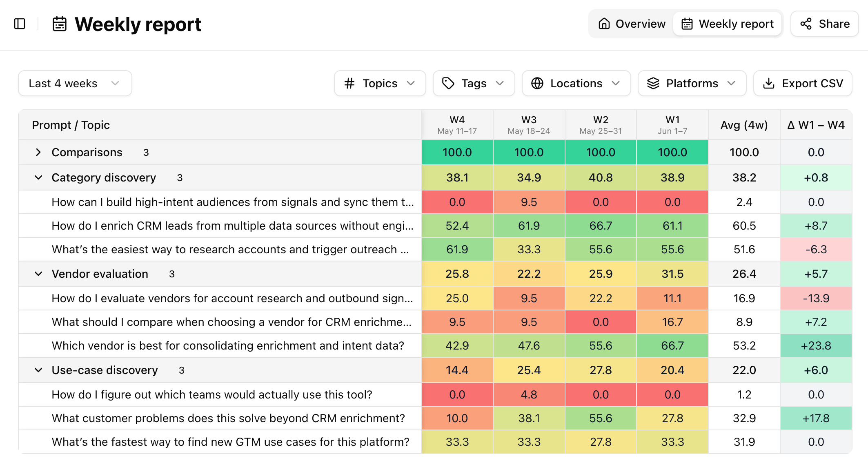Click the Use-case discovery W4 value 14.4
Image resolution: width=868 pixels, height=465 pixels.
[x=457, y=370]
